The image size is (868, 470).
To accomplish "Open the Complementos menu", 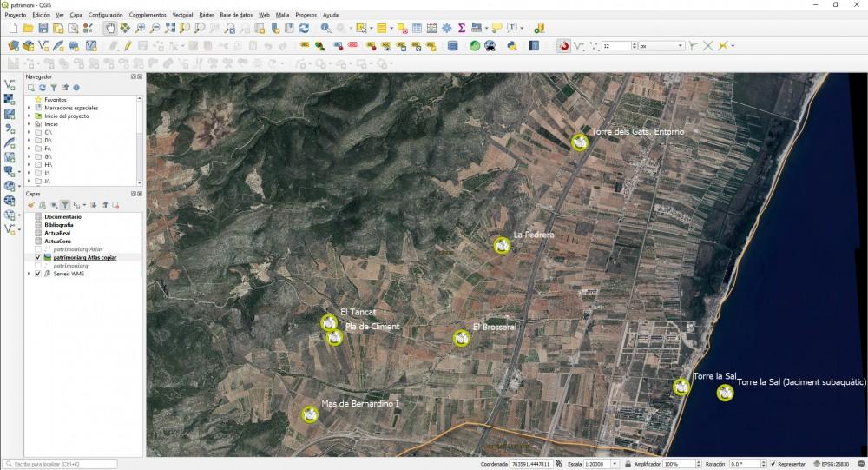I will tap(148, 15).
